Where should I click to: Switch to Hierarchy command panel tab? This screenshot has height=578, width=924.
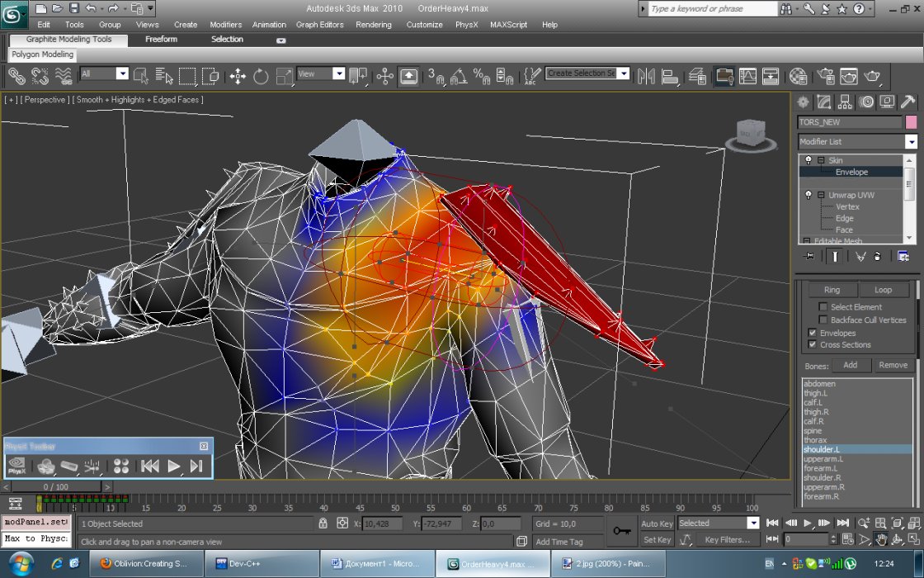[x=845, y=102]
